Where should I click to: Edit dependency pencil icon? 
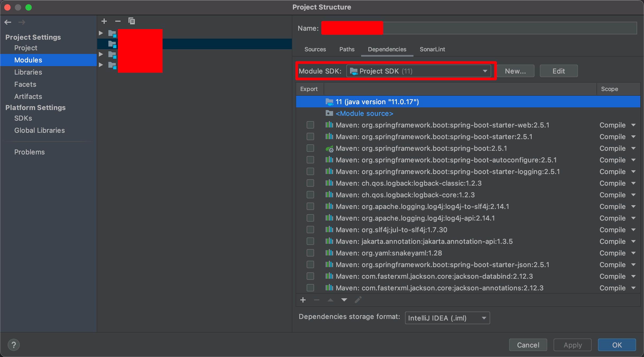point(358,300)
